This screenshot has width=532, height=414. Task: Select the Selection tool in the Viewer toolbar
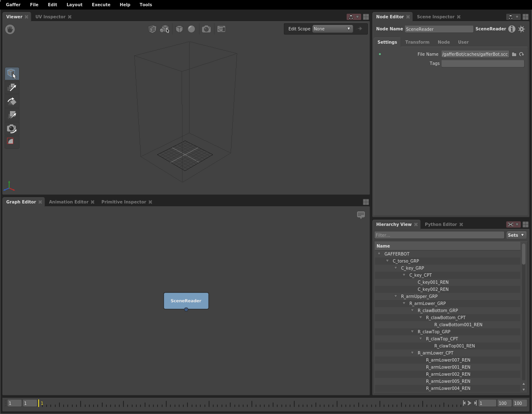click(x=12, y=74)
